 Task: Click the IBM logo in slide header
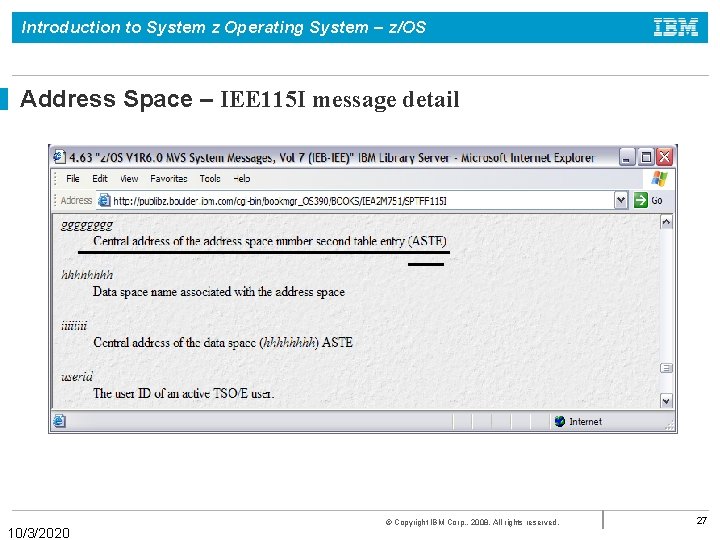[676, 27]
